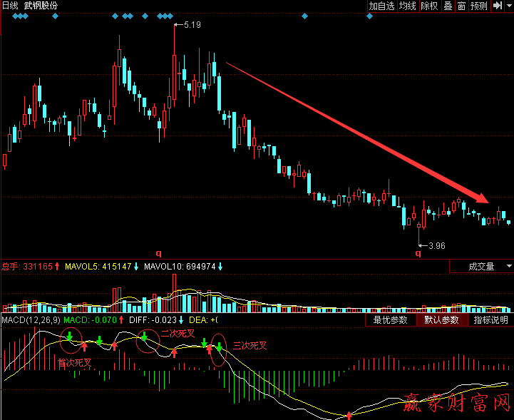This screenshot has width=514, height=420.
Task: Toggle the 叠 overlay option
Action: 448,6
